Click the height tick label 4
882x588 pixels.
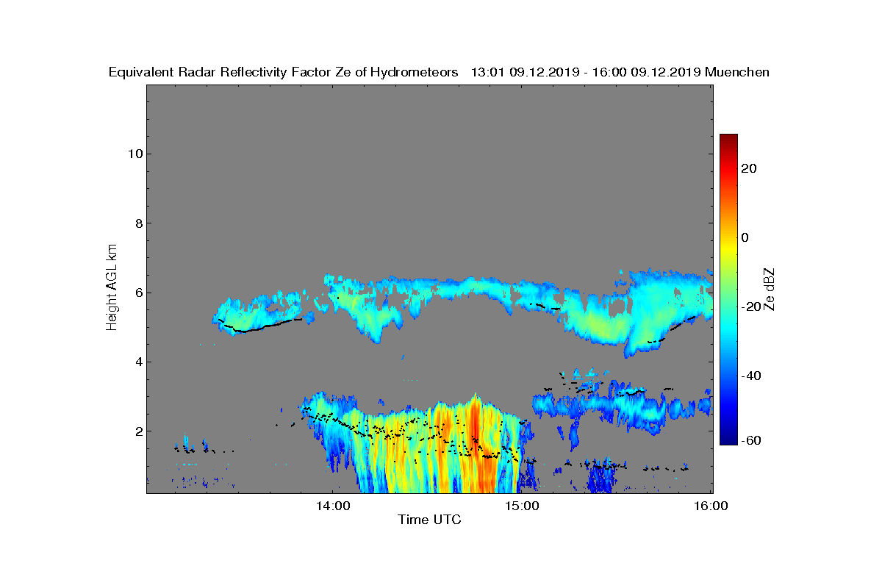tap(137, 362)
